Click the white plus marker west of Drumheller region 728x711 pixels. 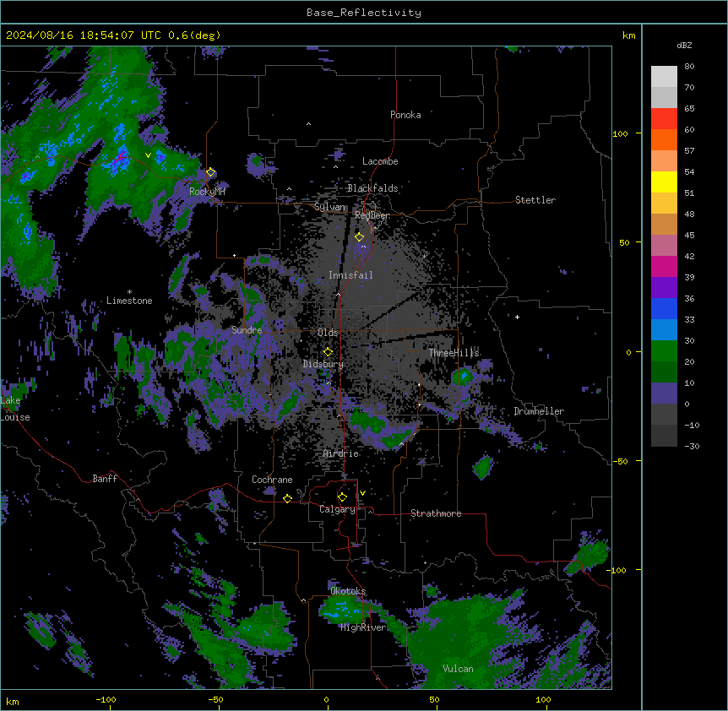[517, 317]
